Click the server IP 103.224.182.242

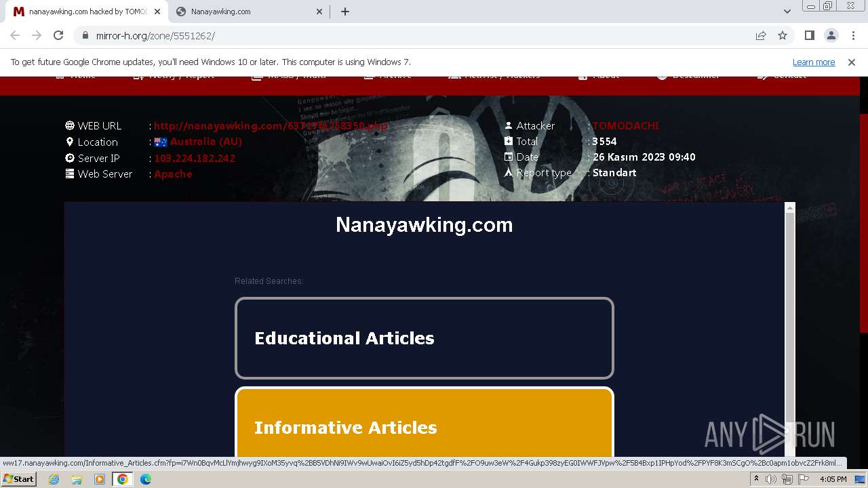[195, 158]
